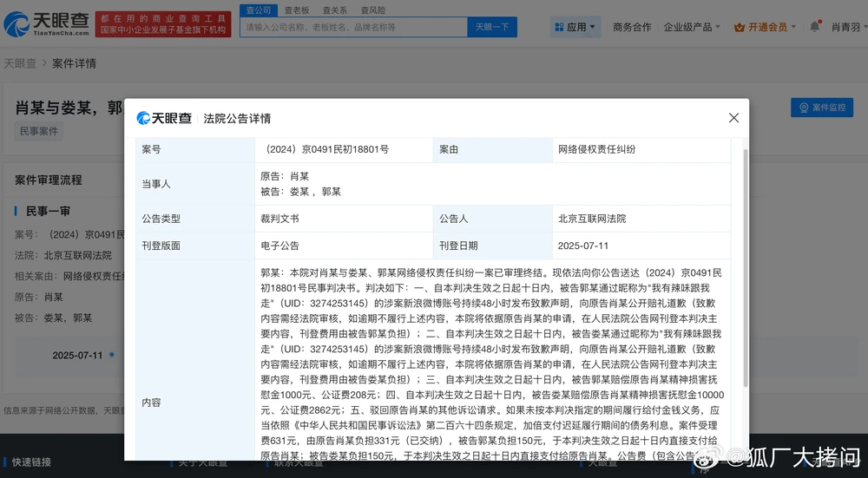Screen dimensions: 868x478
Task: Click the notification bell icon
Action: pos(814,27)
